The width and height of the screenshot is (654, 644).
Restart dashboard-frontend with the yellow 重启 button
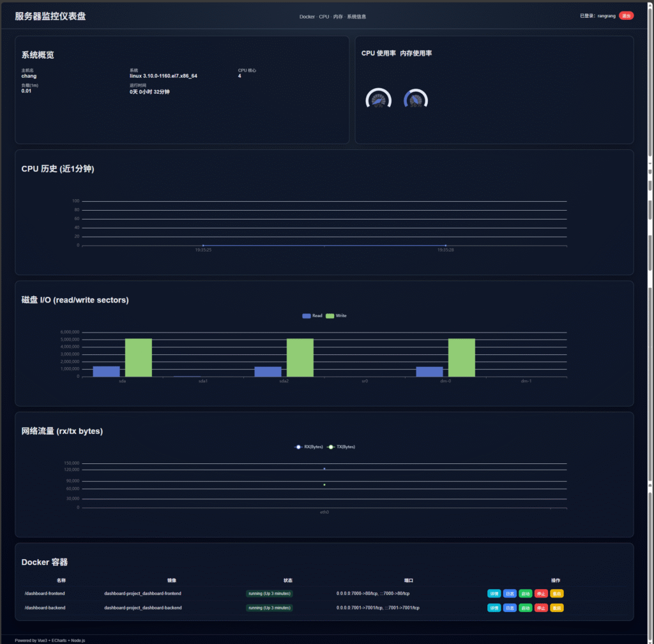coord(557,594)
